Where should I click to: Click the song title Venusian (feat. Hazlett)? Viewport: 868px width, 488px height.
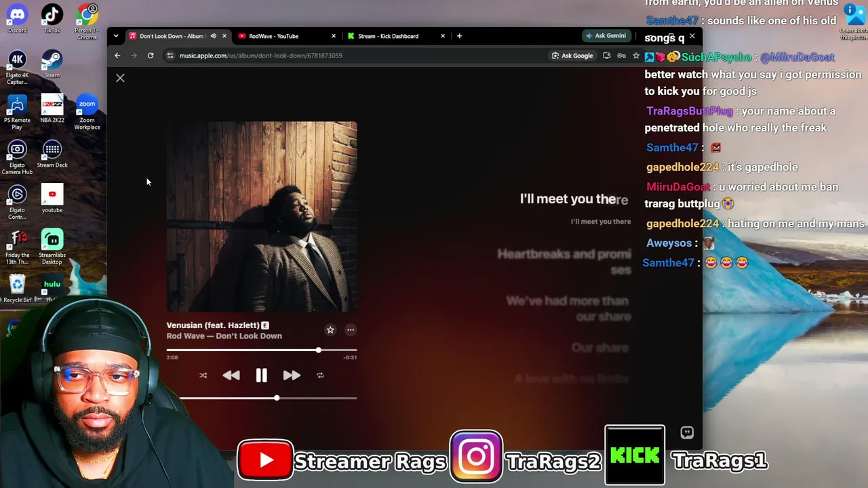pyautogui.click(x=213, y=325)
